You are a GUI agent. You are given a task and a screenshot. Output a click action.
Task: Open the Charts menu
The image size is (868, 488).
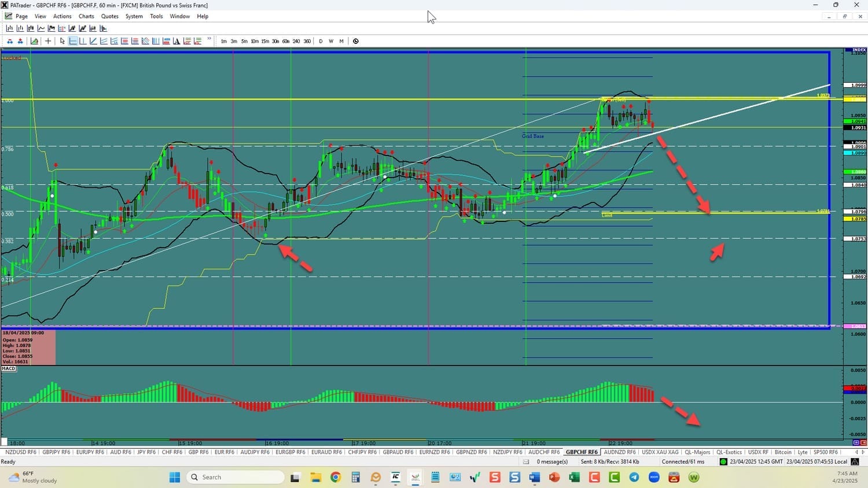pyautogui.click(x=86, y=16)
